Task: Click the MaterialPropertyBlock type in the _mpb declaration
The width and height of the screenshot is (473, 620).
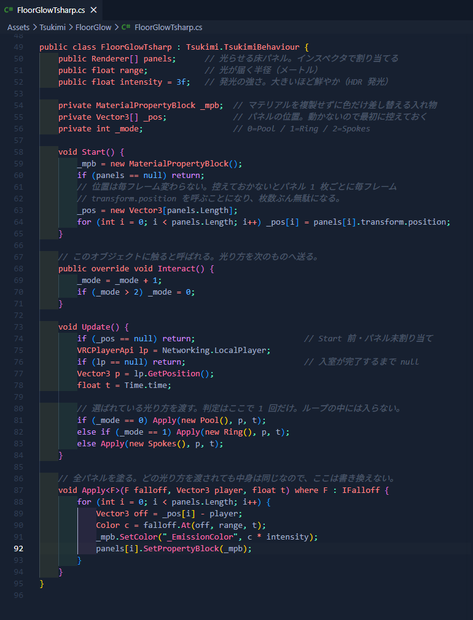Action: pos(146,105)
